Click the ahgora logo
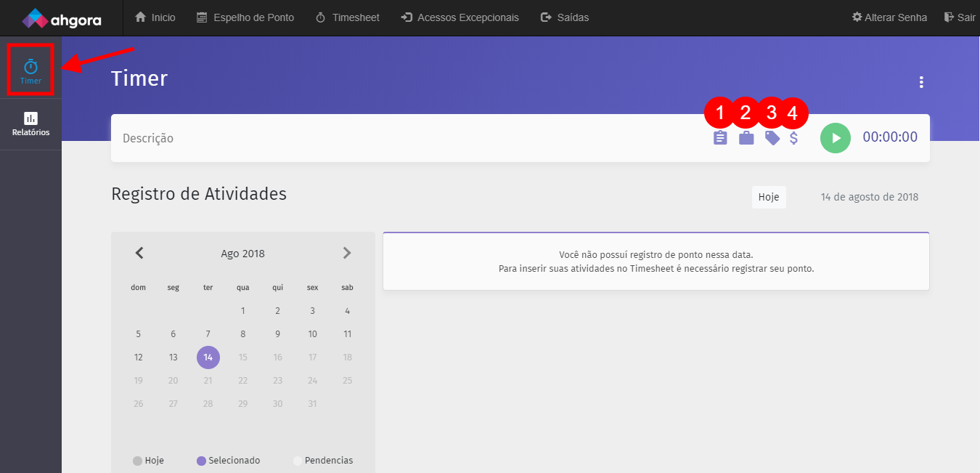Screen dimensions: 980x473 (62, 18)
